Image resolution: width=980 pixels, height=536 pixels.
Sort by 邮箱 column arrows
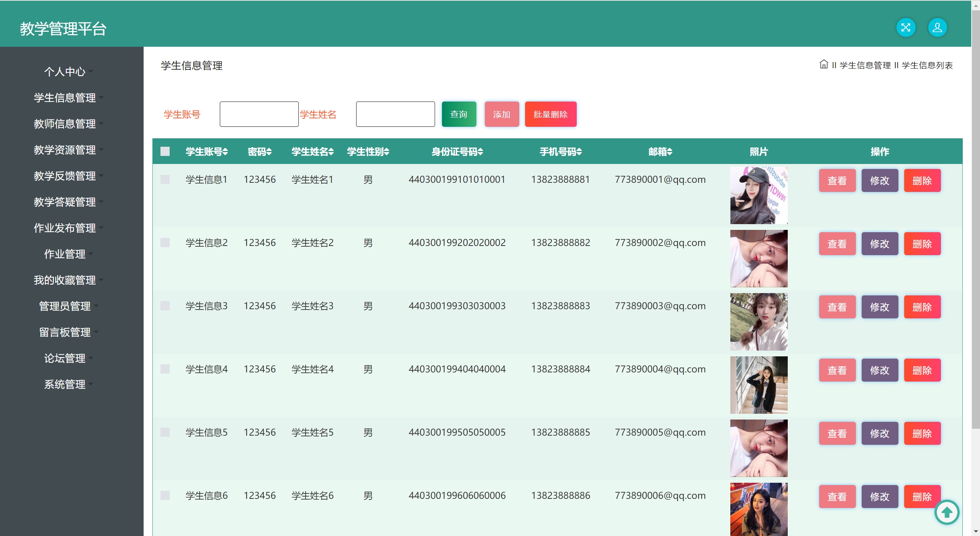pyautogui.click(x=669, y=152)
